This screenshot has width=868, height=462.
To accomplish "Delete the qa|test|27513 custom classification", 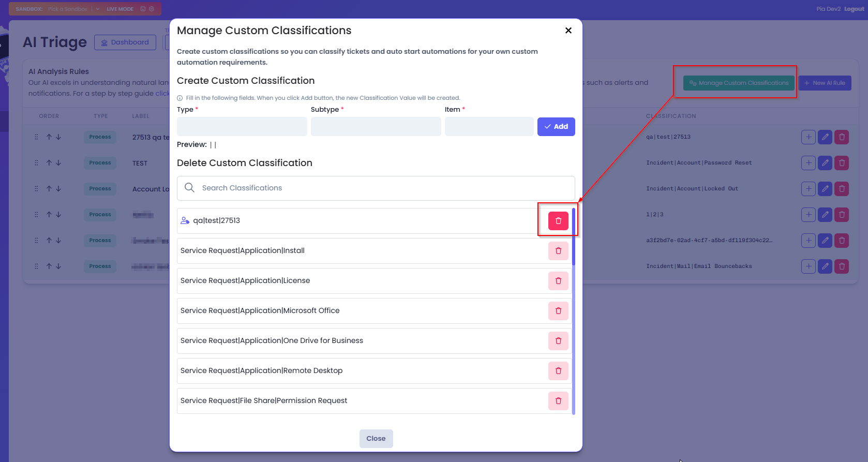I will pos(558,221).
